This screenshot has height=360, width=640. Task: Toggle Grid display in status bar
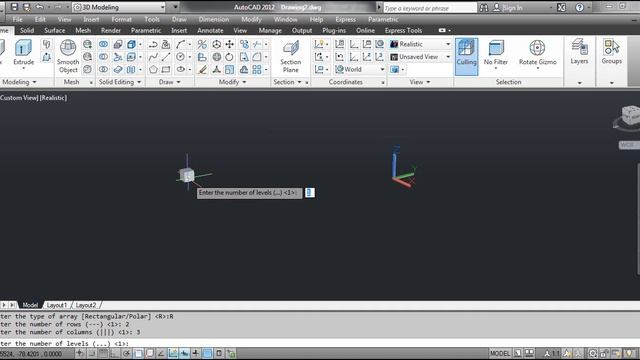(103, 353)
